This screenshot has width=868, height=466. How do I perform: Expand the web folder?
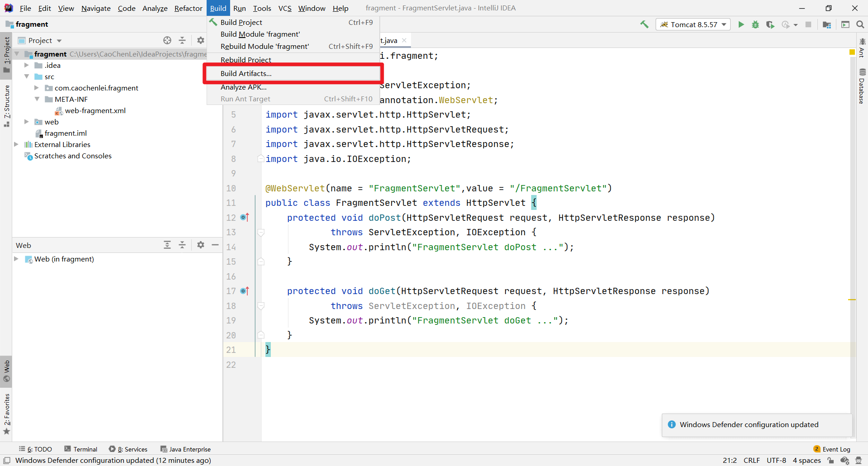[x=27, y=122]
